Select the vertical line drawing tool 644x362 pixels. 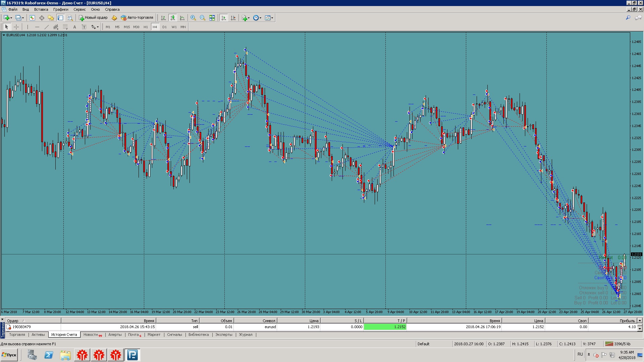tap(28, 27)
